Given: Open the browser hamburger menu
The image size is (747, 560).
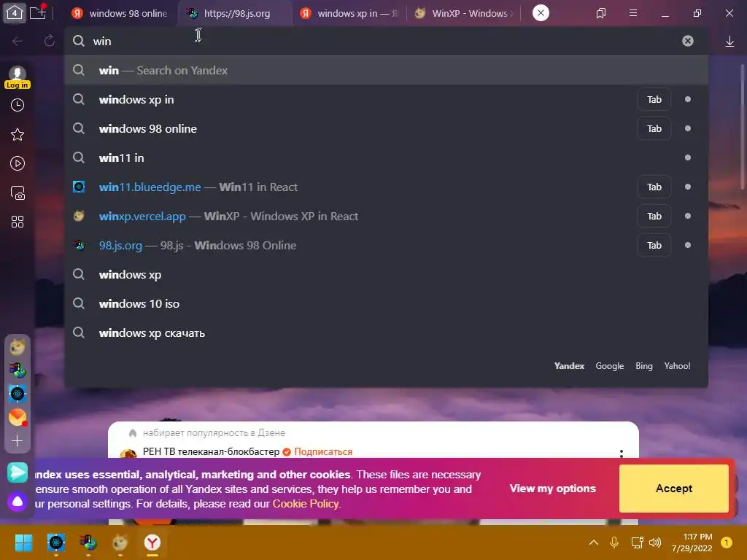Looking at the screenshot, I should [x=633, y=13].
